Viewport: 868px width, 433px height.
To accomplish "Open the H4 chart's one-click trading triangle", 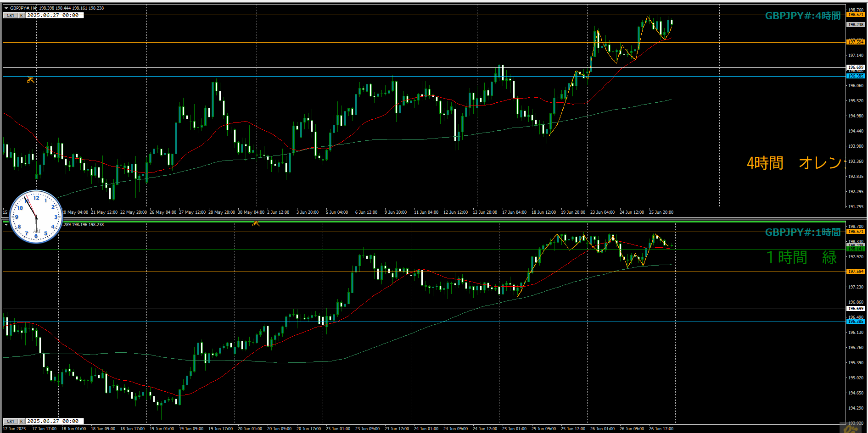I will [6, 8].
